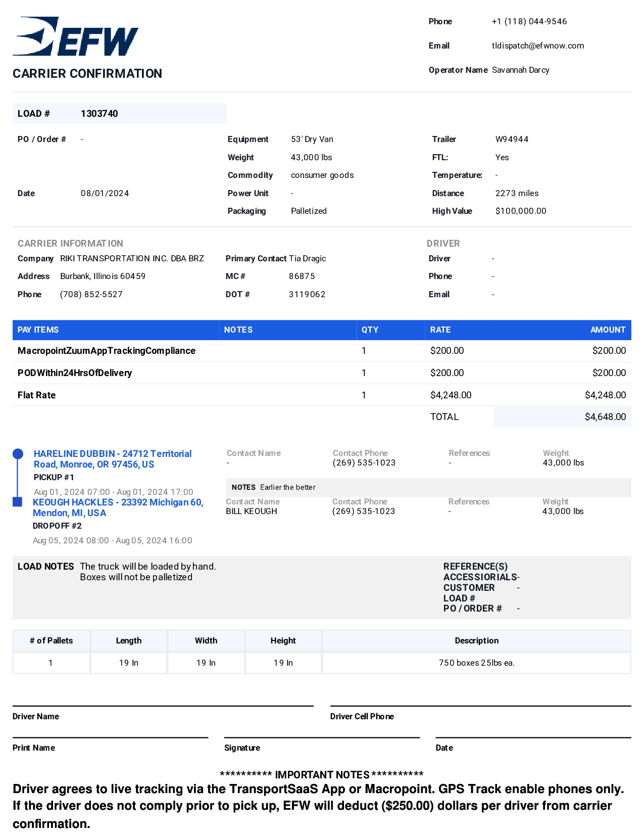This screenshot has width=644, height=834.
Task: Click dropoff time Aug 05, 2024 08:00
Action: tap(71, 540)
